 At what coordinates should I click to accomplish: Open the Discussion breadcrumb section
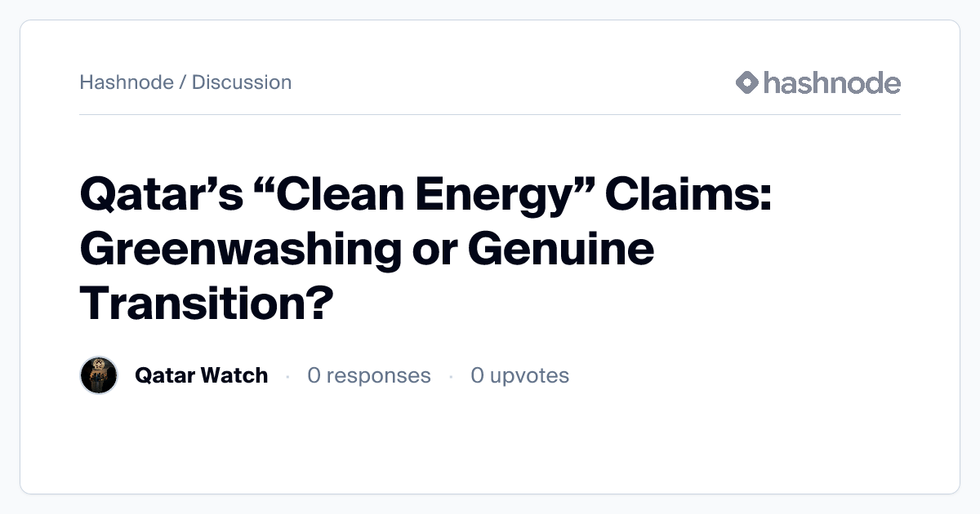click(x=242, y=82)
